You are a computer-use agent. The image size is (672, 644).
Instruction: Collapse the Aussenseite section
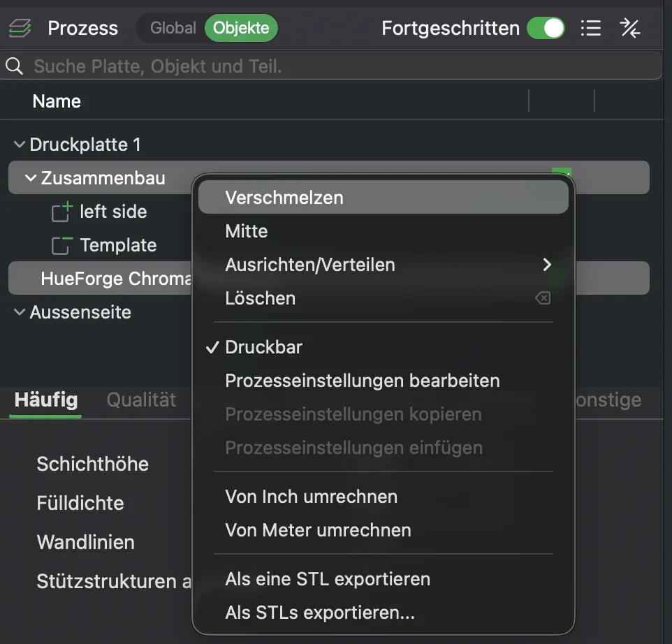pyautogui.click(x=20, y=312)
